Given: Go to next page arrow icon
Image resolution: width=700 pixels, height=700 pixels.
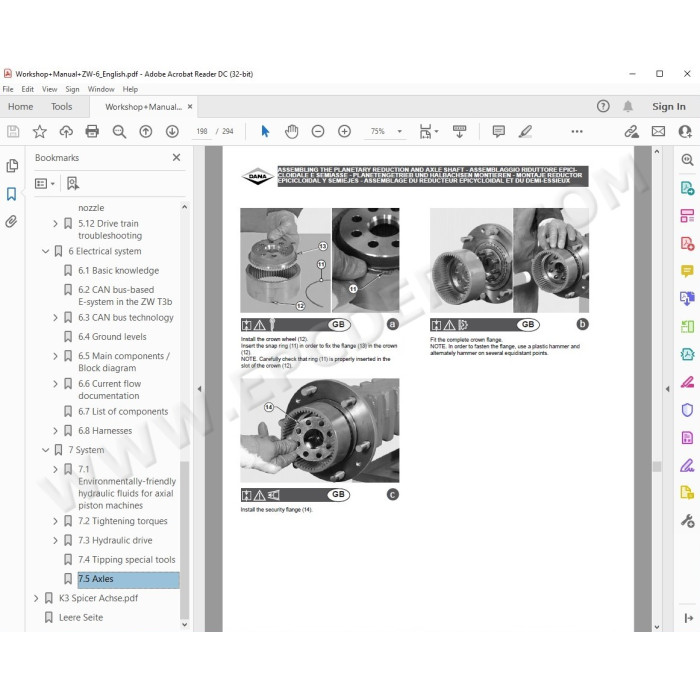Looking at the screenshot, I should point(172,131).
